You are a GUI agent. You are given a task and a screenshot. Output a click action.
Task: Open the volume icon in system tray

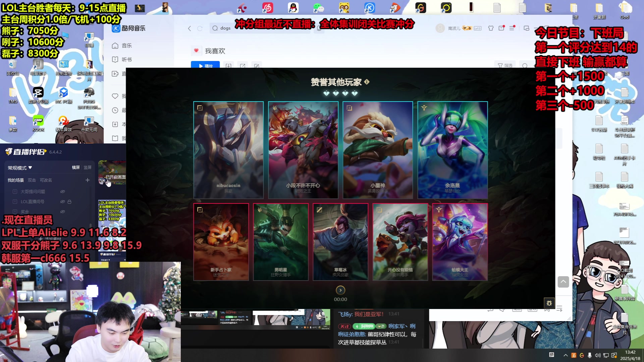598,355
